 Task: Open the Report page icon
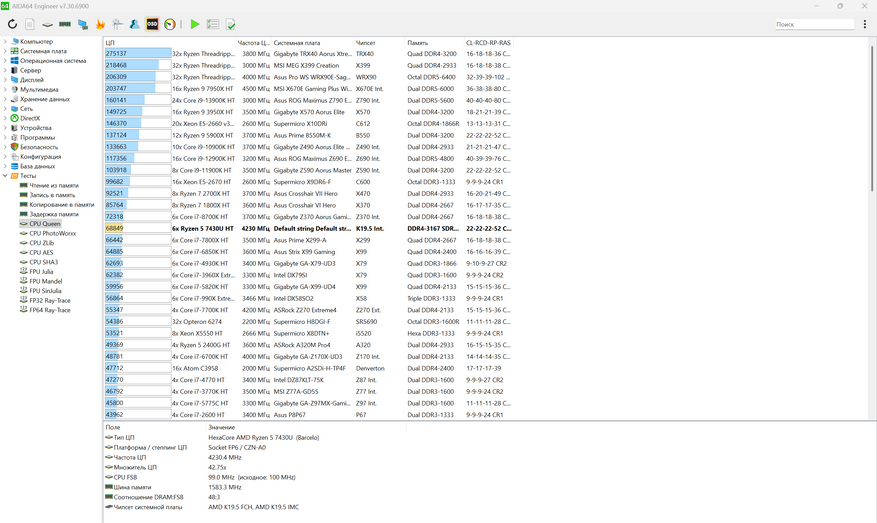[30, 24]
